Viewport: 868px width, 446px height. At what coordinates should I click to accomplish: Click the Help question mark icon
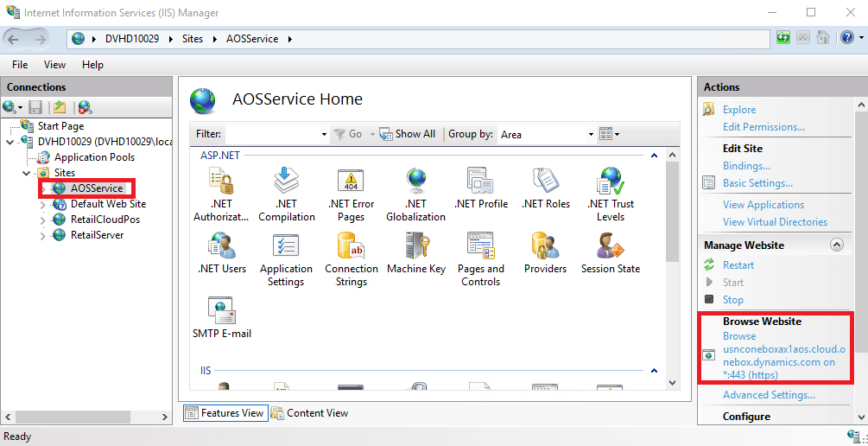[847, 38]
